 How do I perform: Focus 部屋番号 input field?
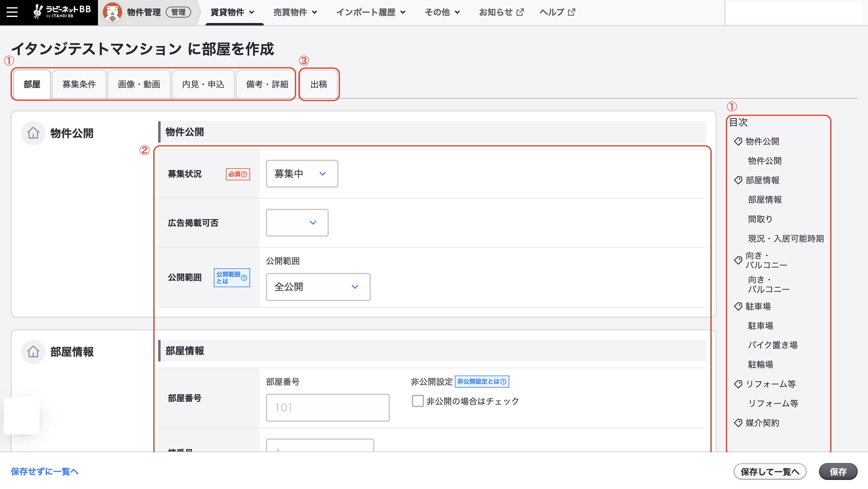click(328, 407)
